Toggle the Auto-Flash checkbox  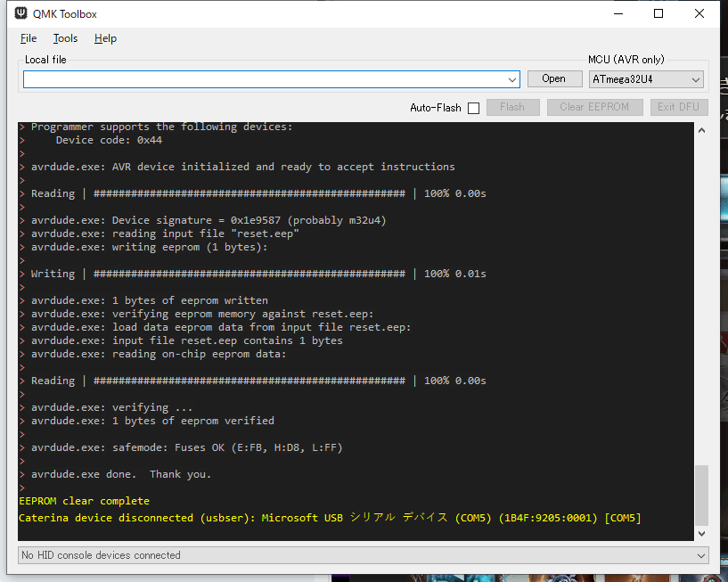click(473, 108)
